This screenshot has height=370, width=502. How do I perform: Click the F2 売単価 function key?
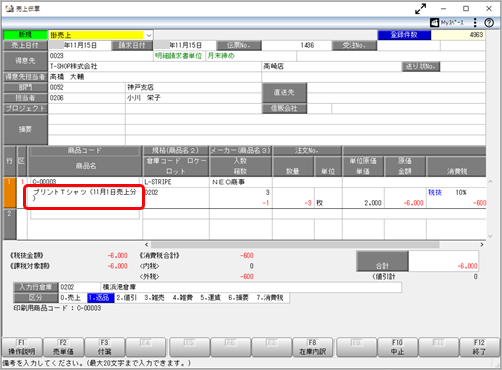click(63, 347)
